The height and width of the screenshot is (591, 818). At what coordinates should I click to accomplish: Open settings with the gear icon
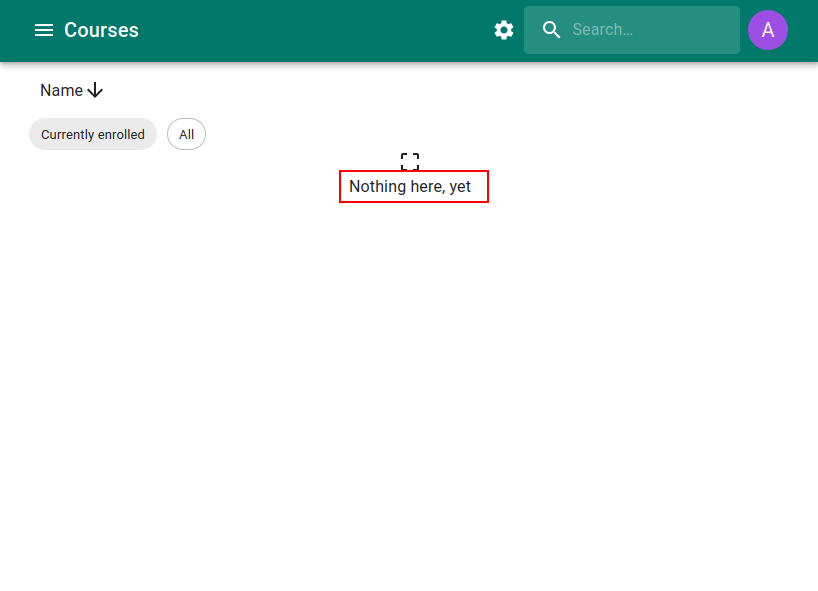[x=504, y=30]
